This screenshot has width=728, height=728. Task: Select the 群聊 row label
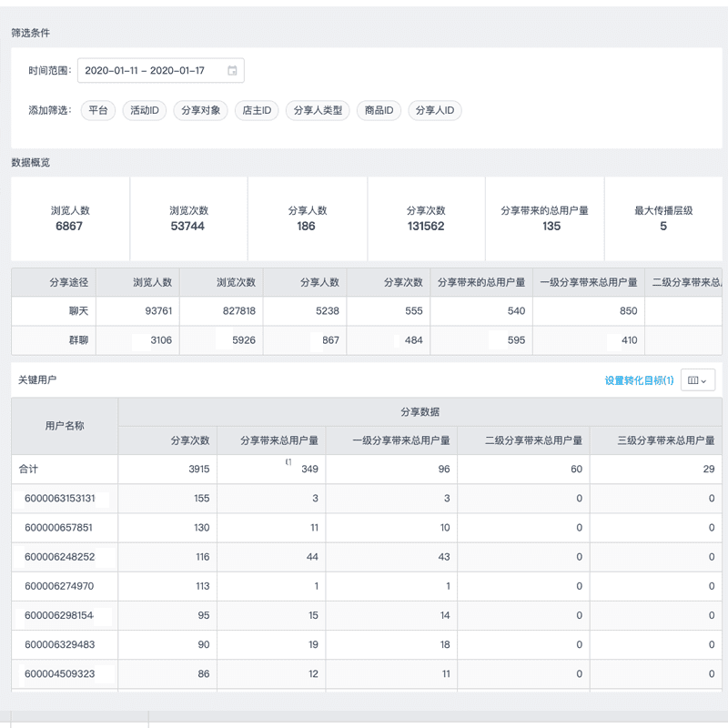tap(78, 340)
